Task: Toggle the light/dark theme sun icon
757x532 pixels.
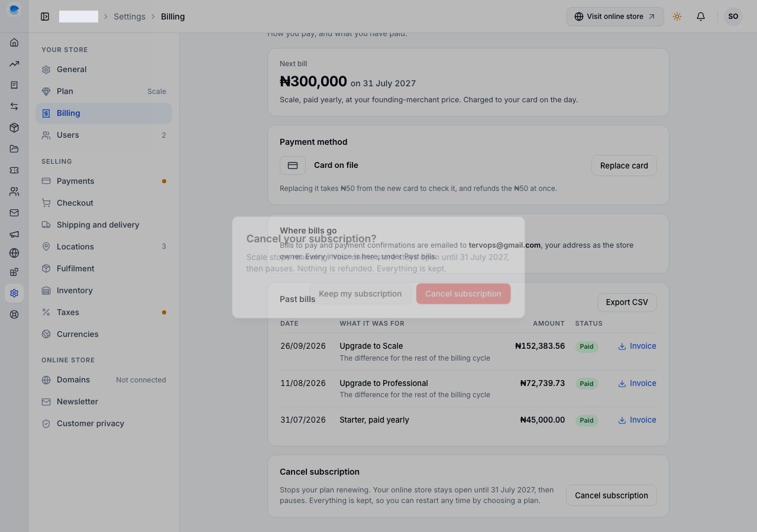Action: click(677, 17)
